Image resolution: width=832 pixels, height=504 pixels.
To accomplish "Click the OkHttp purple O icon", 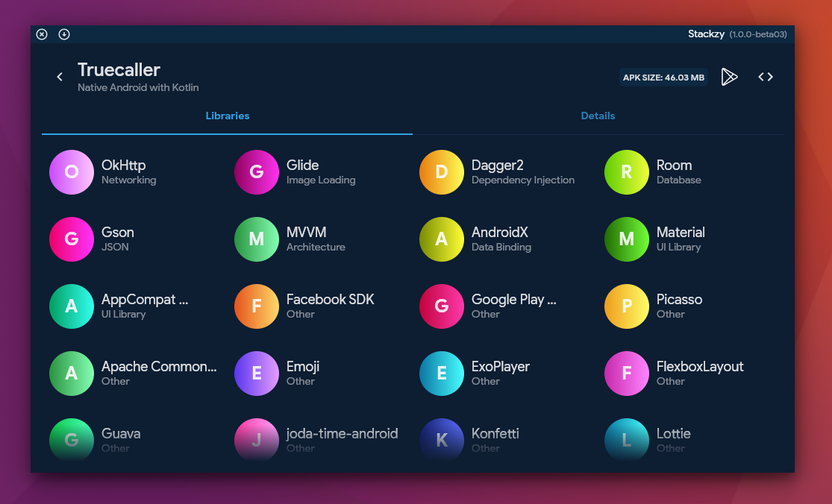I will click(x=72, y=172).
